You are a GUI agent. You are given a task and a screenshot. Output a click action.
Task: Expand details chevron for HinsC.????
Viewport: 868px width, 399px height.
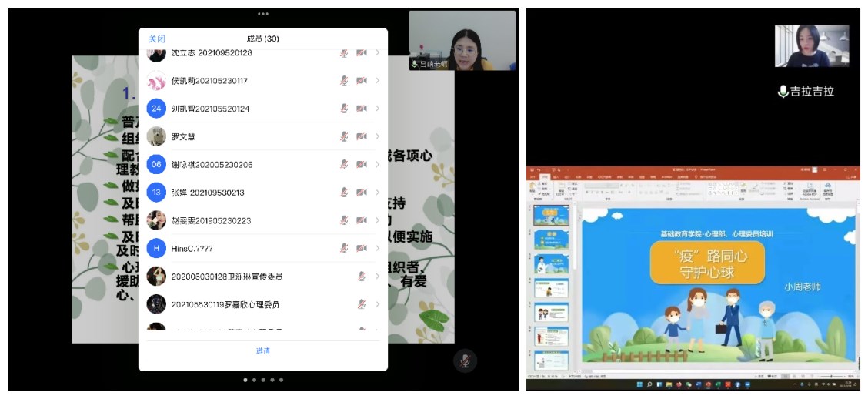pos(377,248)
